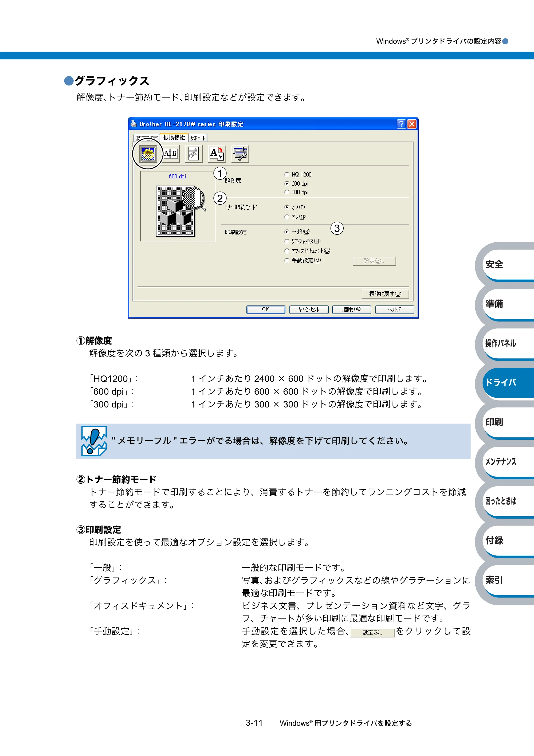534x756 pixels.
Task: Switch to the 基本設定 tab
Action: pyautogui.click(x=147, y=138)
